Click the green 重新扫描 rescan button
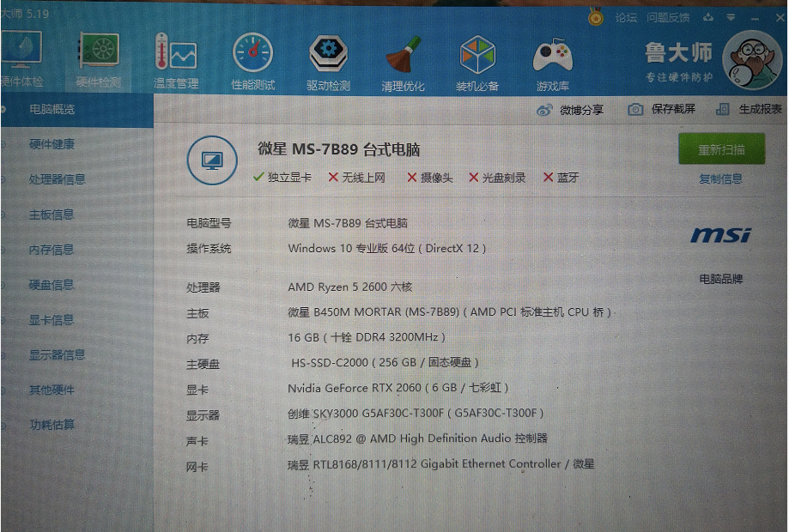Viewport: 789px width, 532px height. (721, 148)
